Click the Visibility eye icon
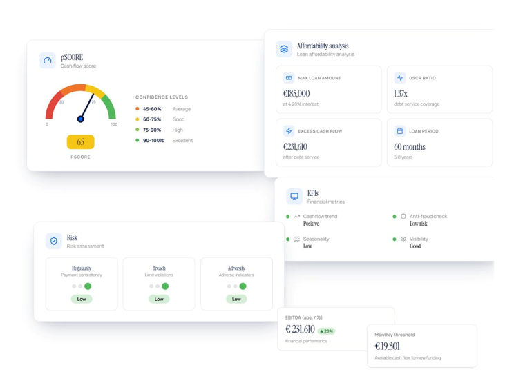Viewport: 532px width, 392px height. pos(403,239)
